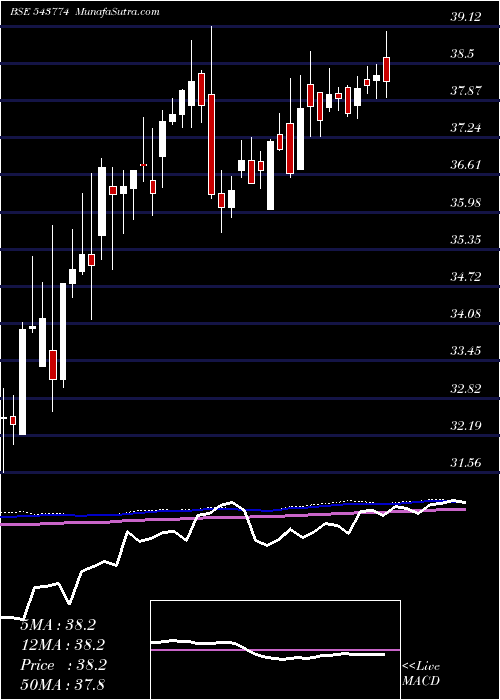Click the <<Live MACD label

coord(421,674)
